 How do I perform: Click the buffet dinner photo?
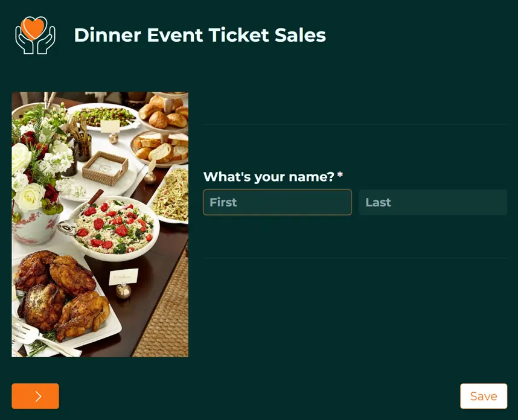pyautogui.click(x=100, y=223)
